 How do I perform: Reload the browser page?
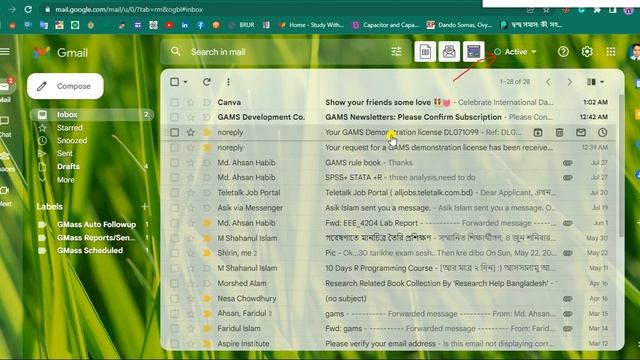[x=28, y=9]
